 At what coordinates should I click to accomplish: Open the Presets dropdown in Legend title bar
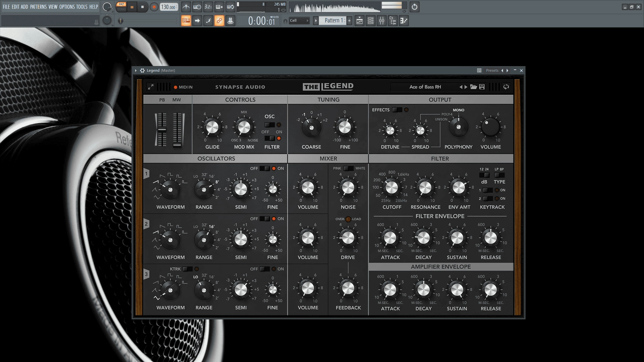(x=492, y=70)
